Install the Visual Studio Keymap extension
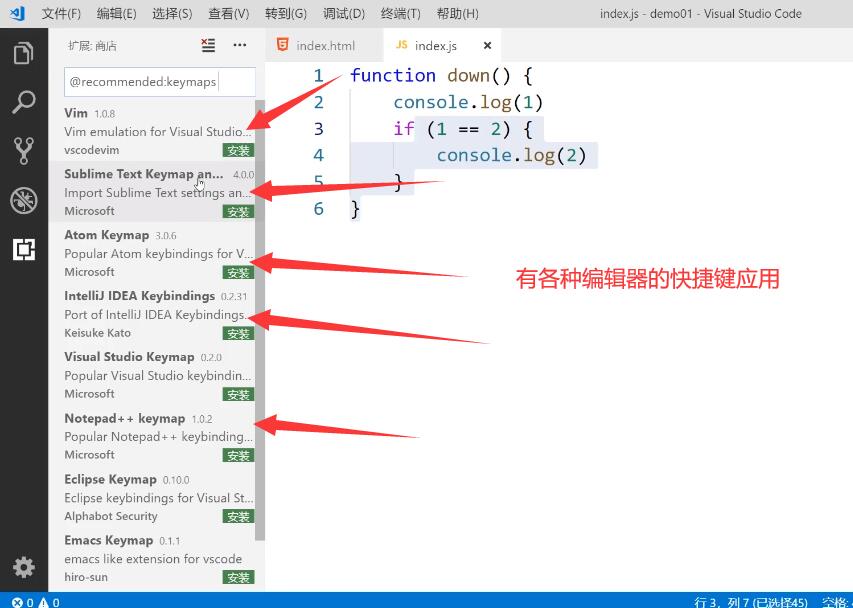853x608 pixels. (x=238, y=394)
